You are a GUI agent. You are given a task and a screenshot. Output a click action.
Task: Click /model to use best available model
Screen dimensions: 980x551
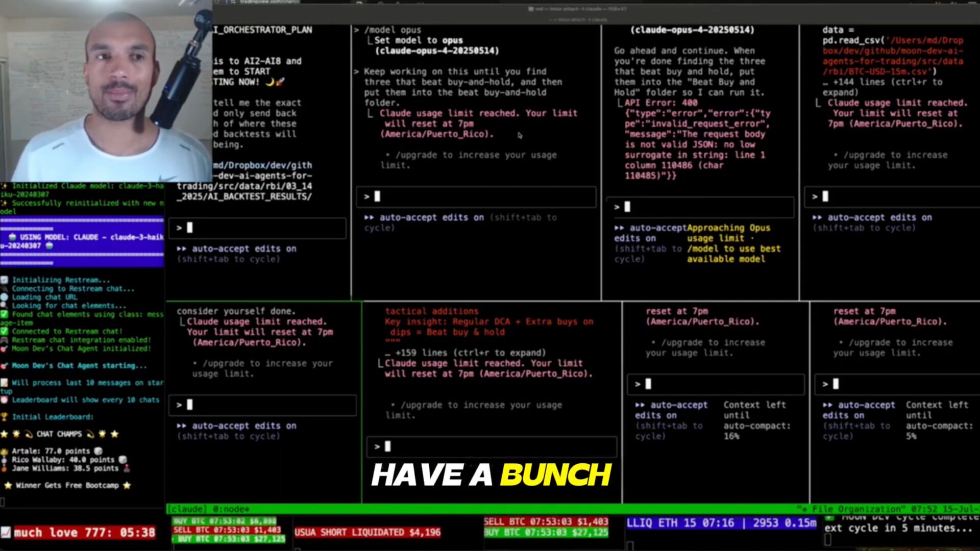pyautogui.click(x=733, y=254)
